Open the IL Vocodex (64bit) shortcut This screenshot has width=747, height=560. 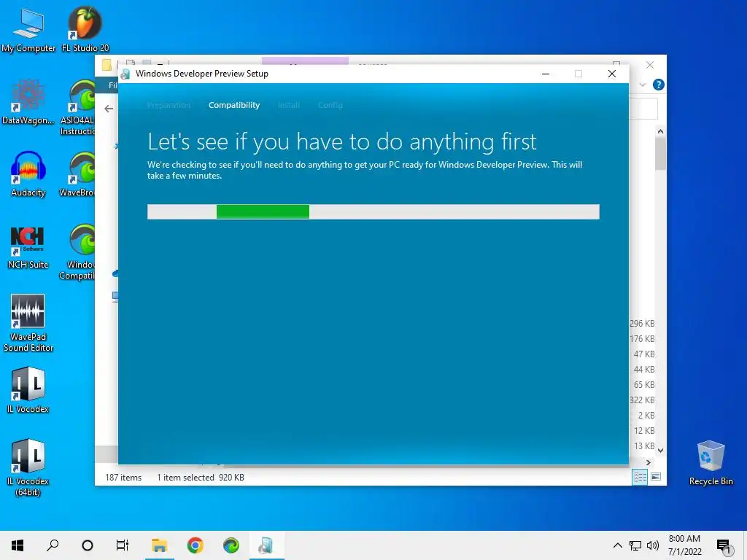28,467
